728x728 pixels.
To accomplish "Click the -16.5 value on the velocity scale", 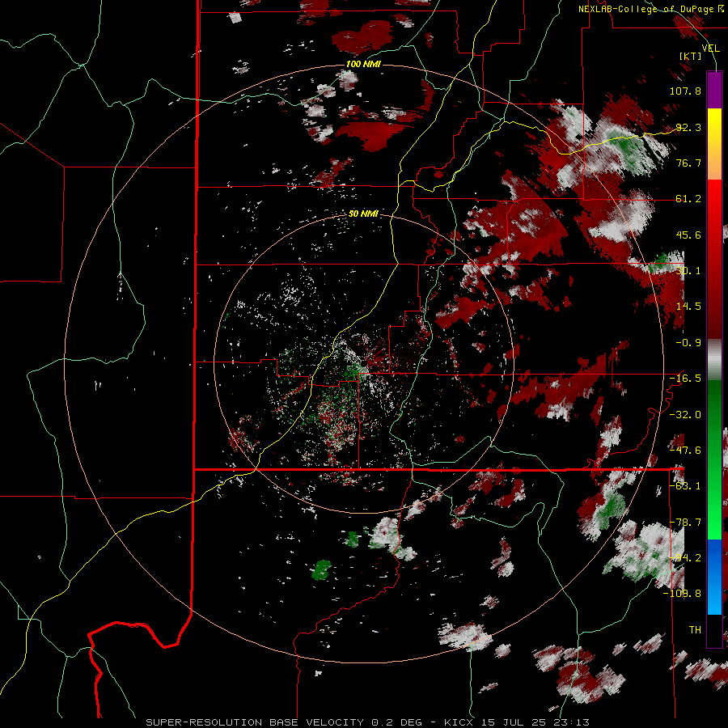I will click(x=685, y=379).
